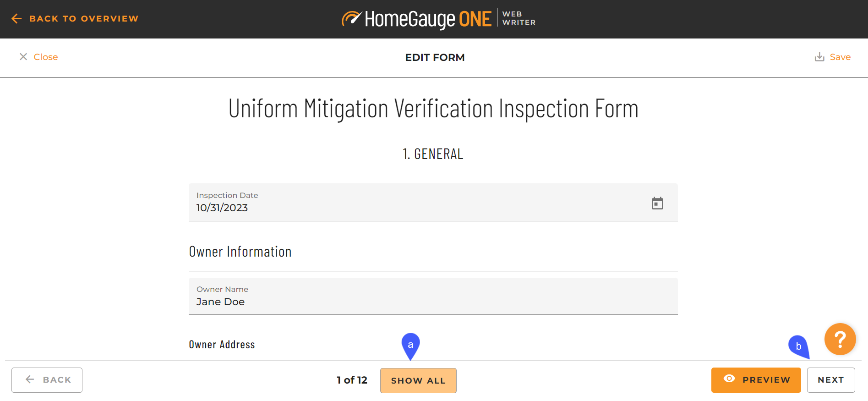The height and width of the screenshot is (401, 868).
Task: Edit the Inspection Date field
Action: tap(433, 203)
